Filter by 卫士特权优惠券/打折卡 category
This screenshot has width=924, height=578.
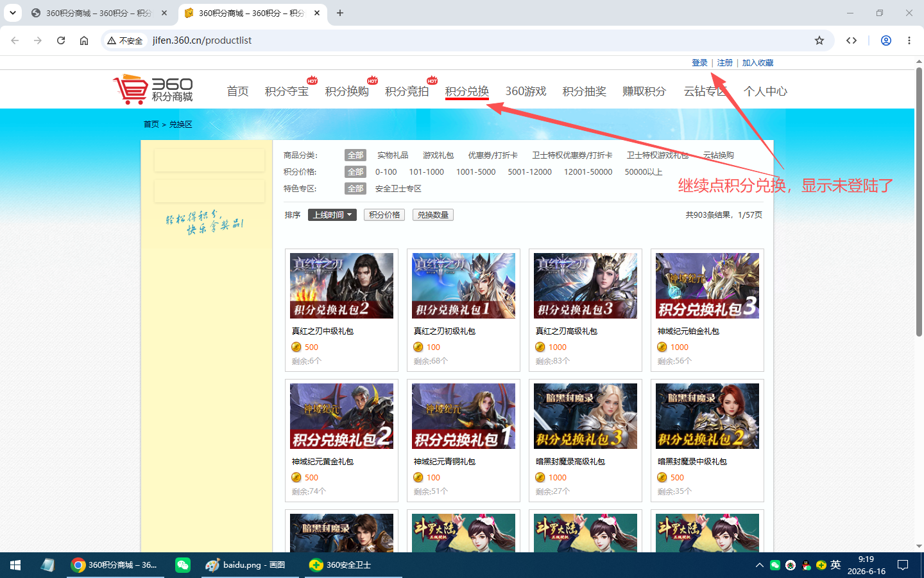[x=572, y=155]
